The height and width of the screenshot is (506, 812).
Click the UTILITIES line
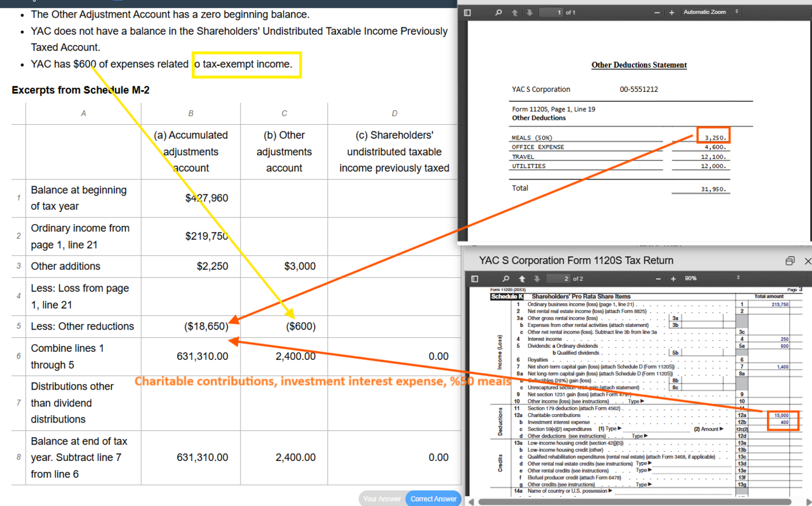click(x=529, y=166)
